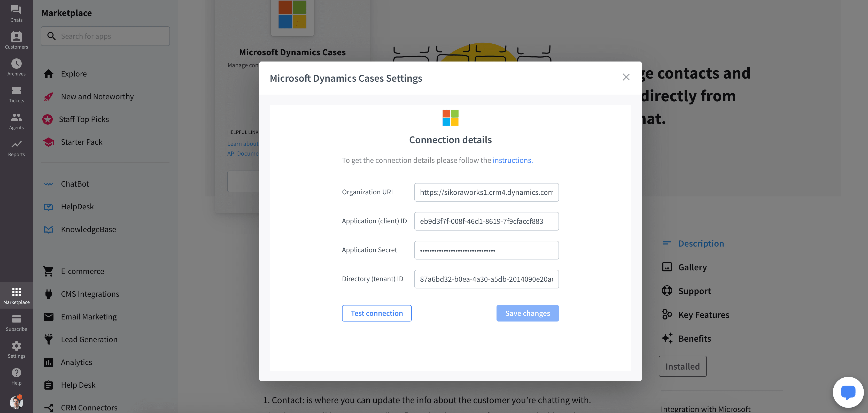Select Lead Generation category label
The width and height of the screenshot is (868, 413).
[89, 340]
